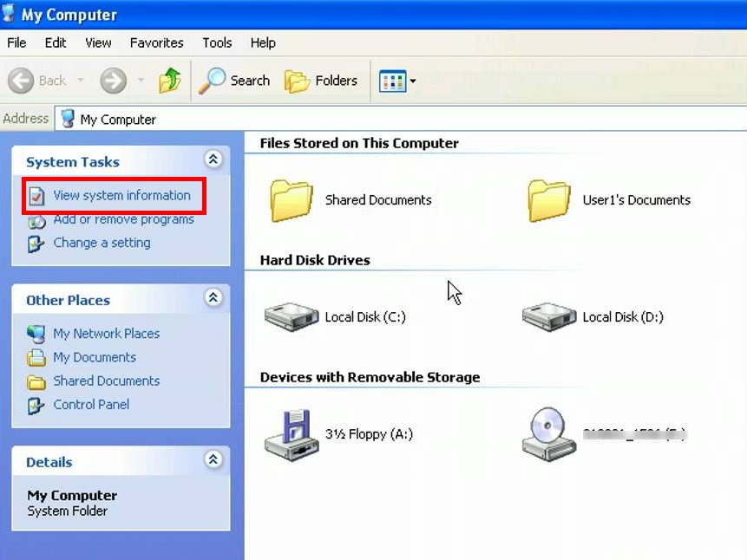Select the CD drive icon

pyautogui.click(x=549, y=434)
